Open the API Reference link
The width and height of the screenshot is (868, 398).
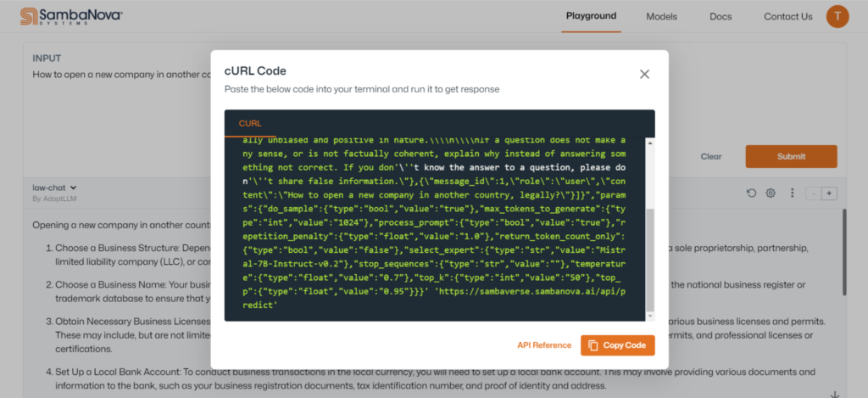click(x=544, y=345)
